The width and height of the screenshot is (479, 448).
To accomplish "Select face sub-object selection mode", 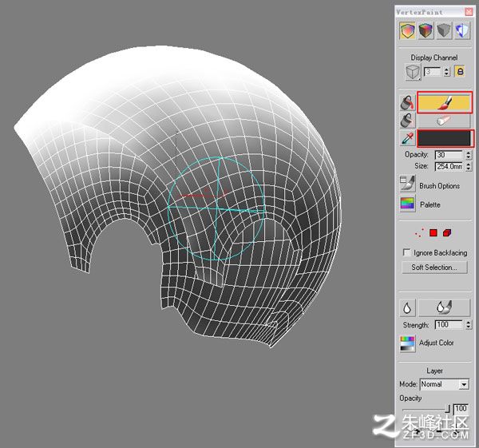I will pyautogui.click(x=433, y=233).
